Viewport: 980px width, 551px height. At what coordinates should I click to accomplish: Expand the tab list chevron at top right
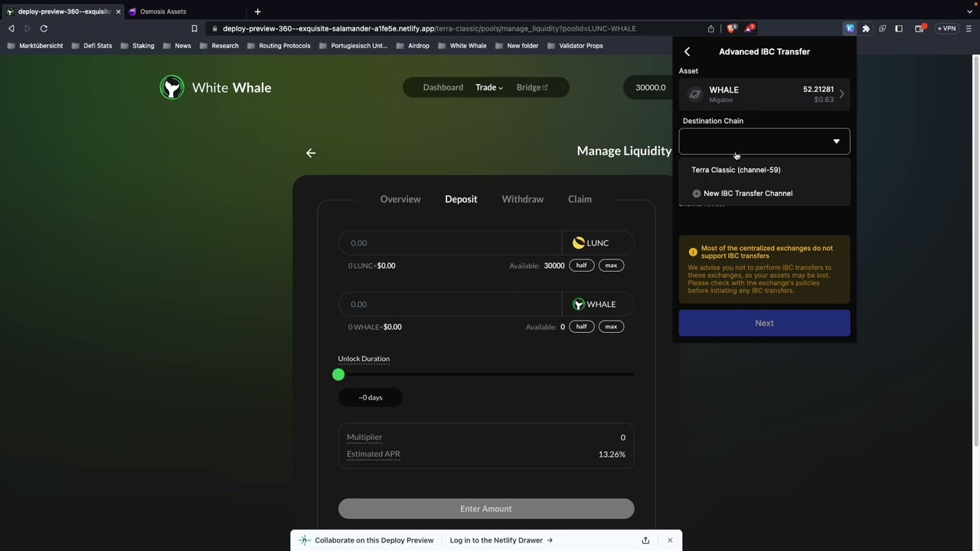(x=969, y=11)
